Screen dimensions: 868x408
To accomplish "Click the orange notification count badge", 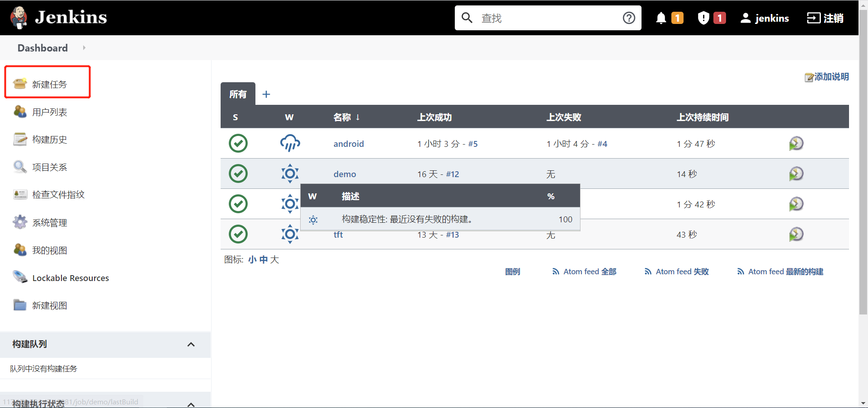I will 677,18.
